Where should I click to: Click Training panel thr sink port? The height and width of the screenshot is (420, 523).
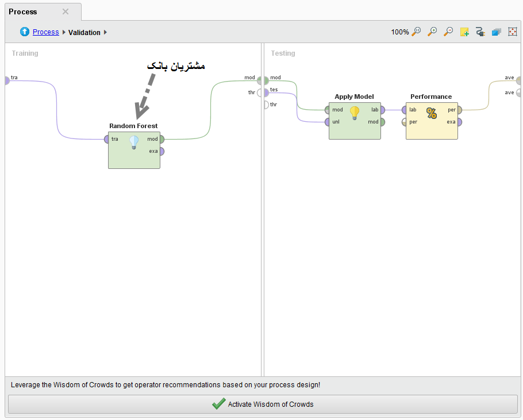[259, 93]
